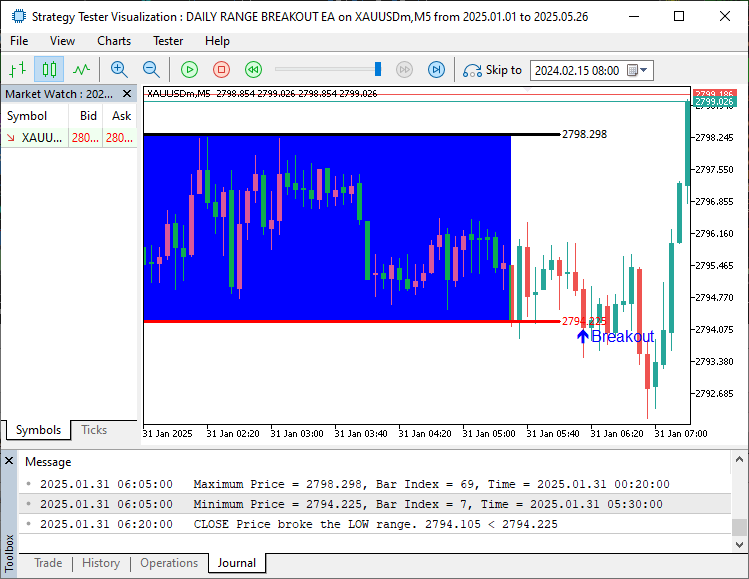Click the Skip to button

coord(492,70)
